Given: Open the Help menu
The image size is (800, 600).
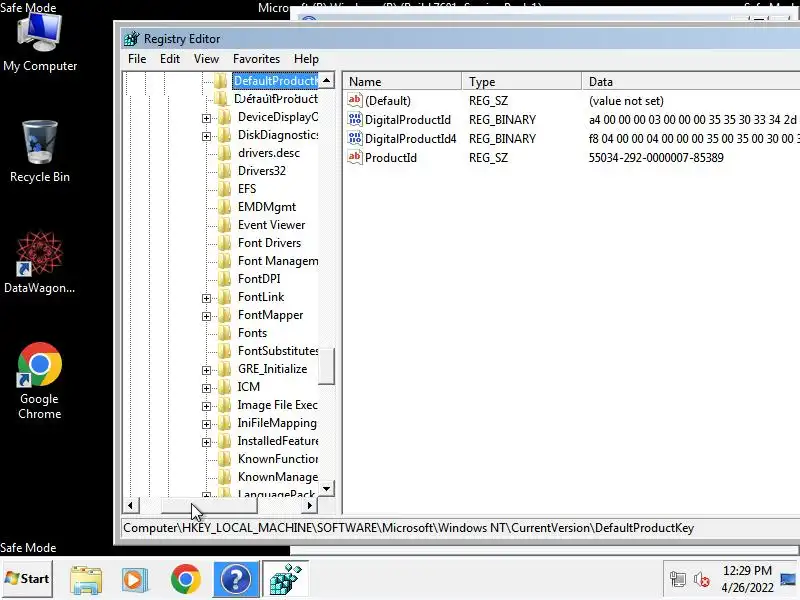Looking at the screenshot, I should 306,59.
